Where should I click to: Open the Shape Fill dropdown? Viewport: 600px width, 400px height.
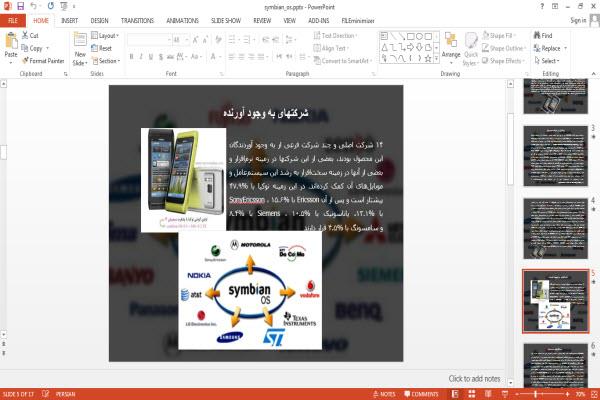point(499,36)
